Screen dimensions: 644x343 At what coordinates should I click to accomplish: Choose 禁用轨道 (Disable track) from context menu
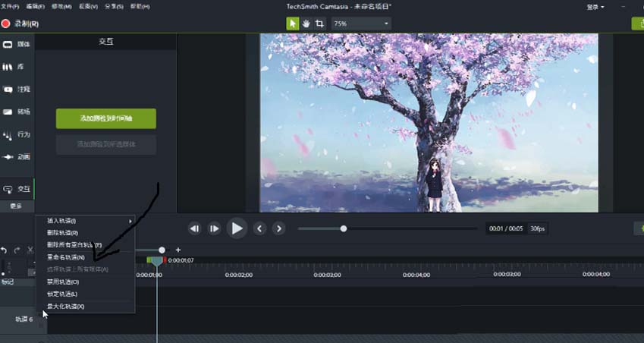tap(86, 282)
